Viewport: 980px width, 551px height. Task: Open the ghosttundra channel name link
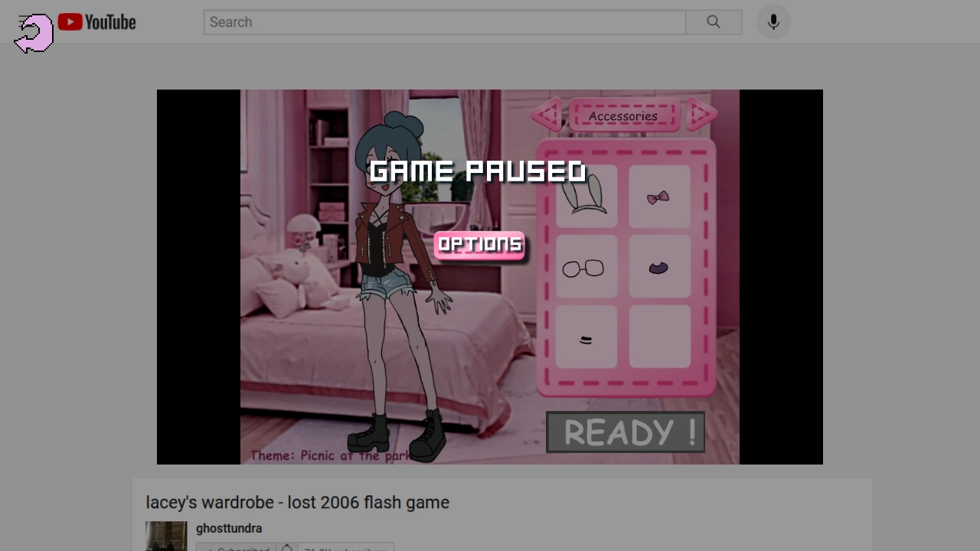point(229,528)
